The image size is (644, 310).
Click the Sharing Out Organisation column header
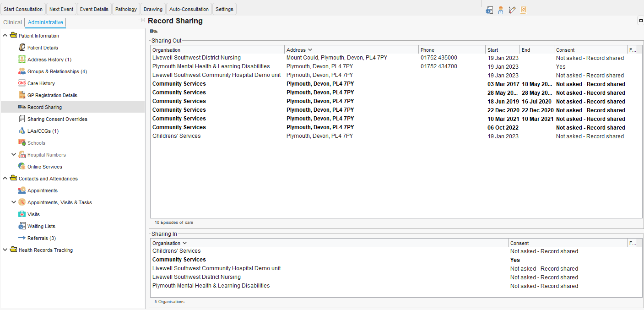tap(217, 50)
